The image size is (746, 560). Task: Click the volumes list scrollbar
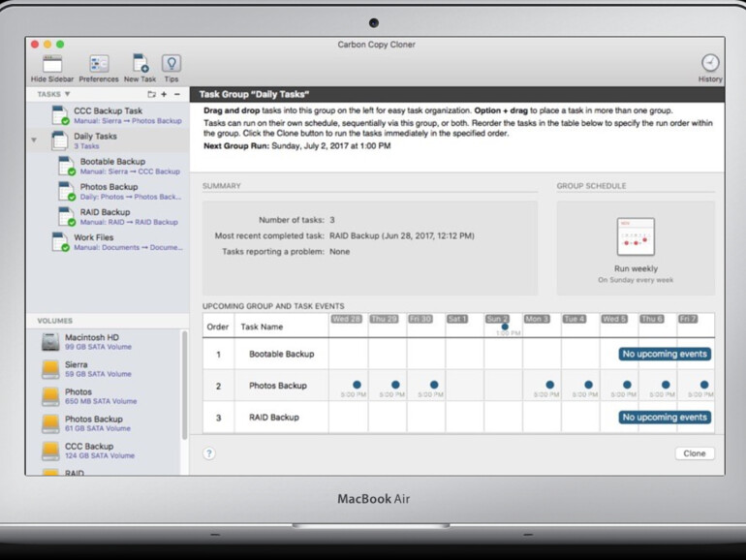184,386
